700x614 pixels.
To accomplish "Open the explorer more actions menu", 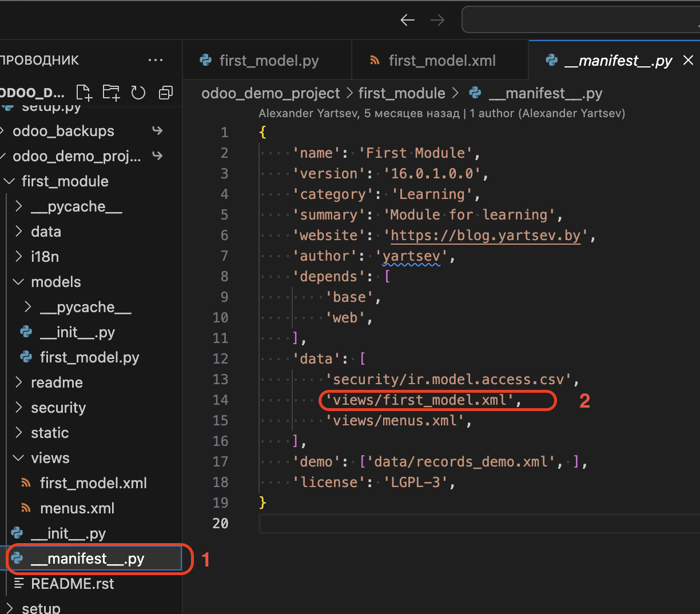I will (x=156, y=60).
